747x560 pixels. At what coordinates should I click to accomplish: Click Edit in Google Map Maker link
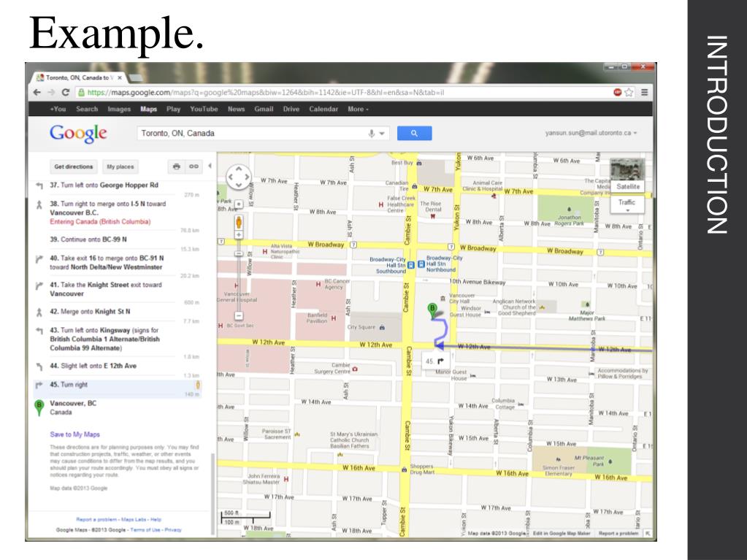point(562,533)
